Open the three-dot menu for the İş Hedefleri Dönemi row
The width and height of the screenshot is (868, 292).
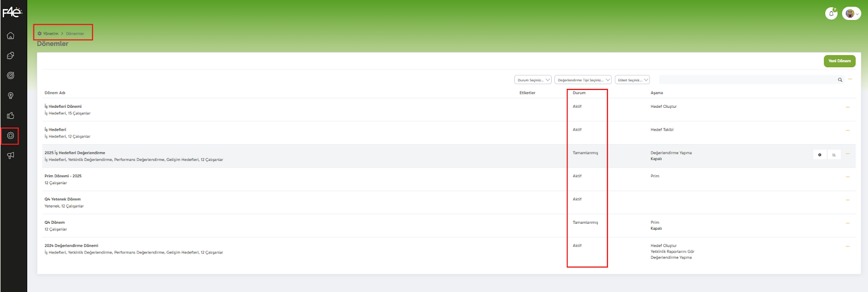pyautogui.click(x=847, y=107)
